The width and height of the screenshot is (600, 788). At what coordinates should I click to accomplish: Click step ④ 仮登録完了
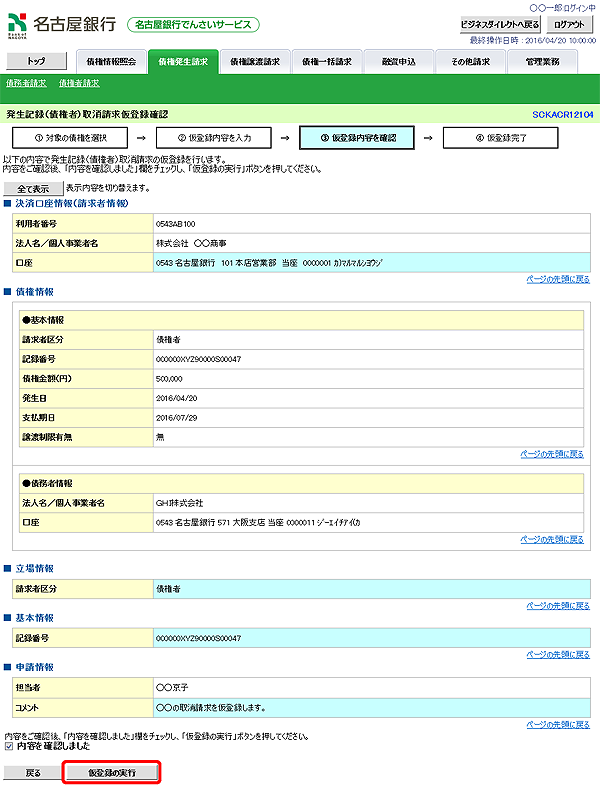(501, 138)
